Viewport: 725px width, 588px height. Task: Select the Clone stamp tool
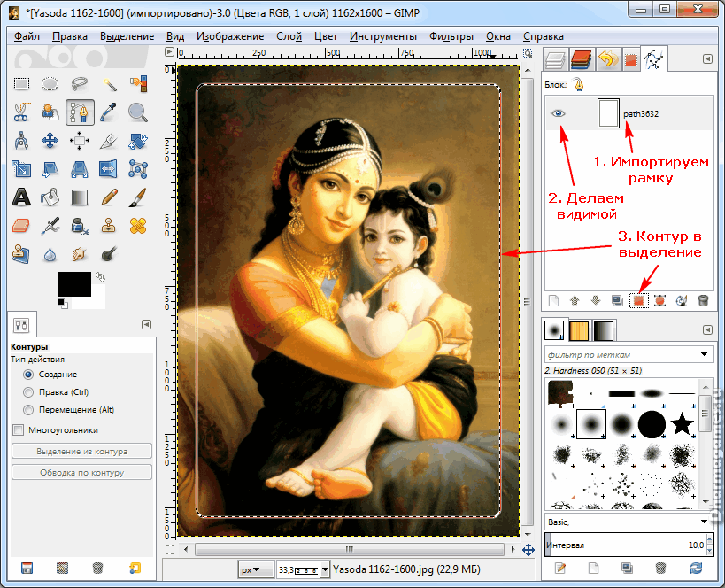109,226
